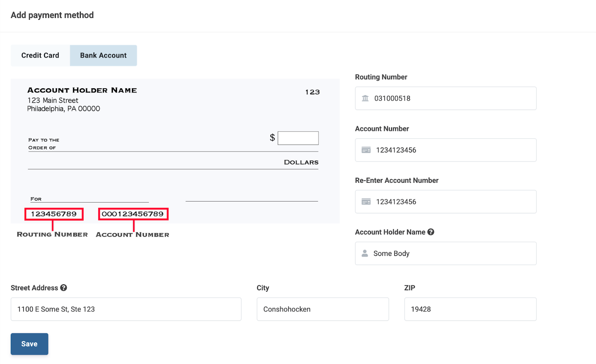Switch to the Credit Card tab
596x364 pixels.
(40, 56)
